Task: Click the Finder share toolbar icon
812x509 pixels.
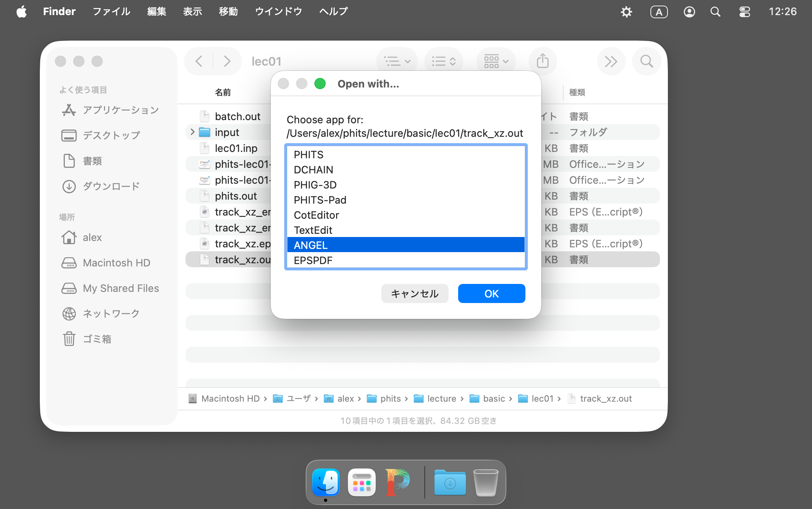Action: [x=543, y=61]
